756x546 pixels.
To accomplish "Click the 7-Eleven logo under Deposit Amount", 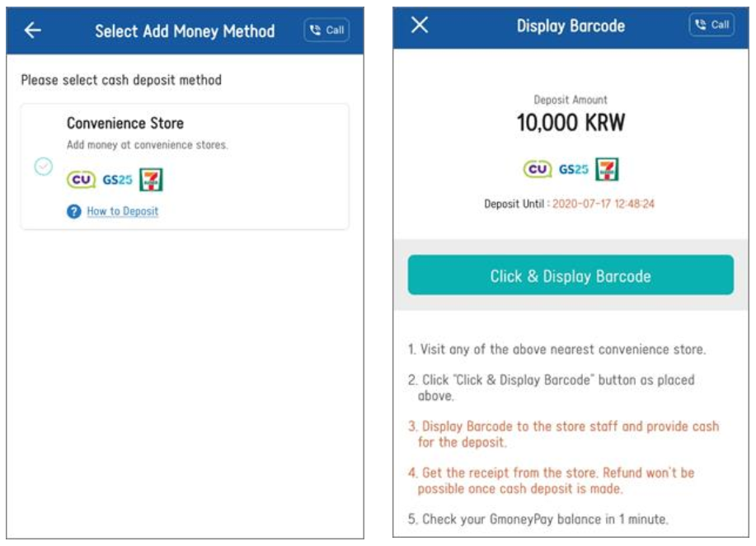I will pyautogui.click(x=607, y=168).
